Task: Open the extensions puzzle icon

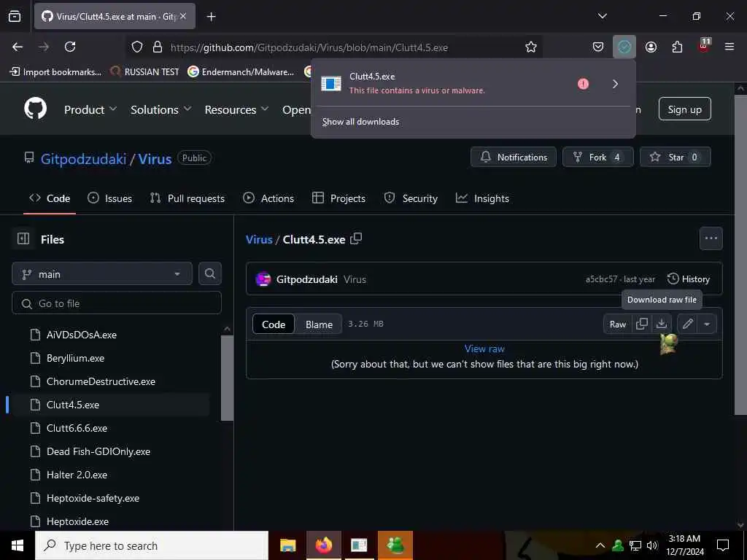Action: 677,47
